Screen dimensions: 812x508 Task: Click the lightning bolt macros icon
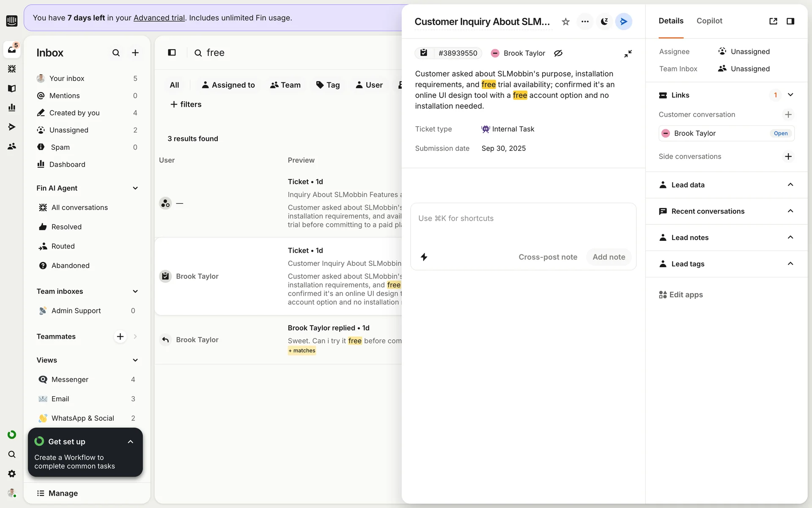point(424,257)
